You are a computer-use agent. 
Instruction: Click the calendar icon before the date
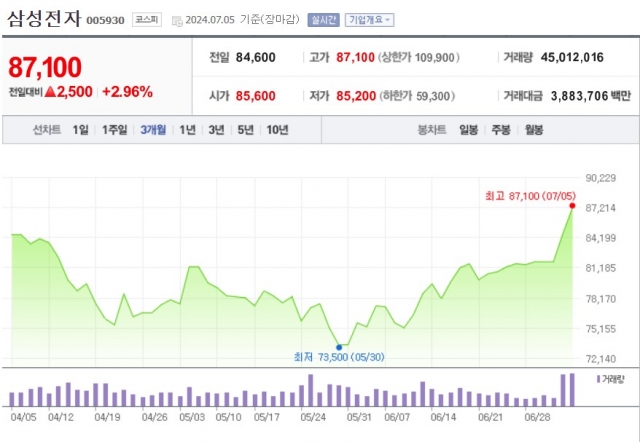[x=177, y=21]
